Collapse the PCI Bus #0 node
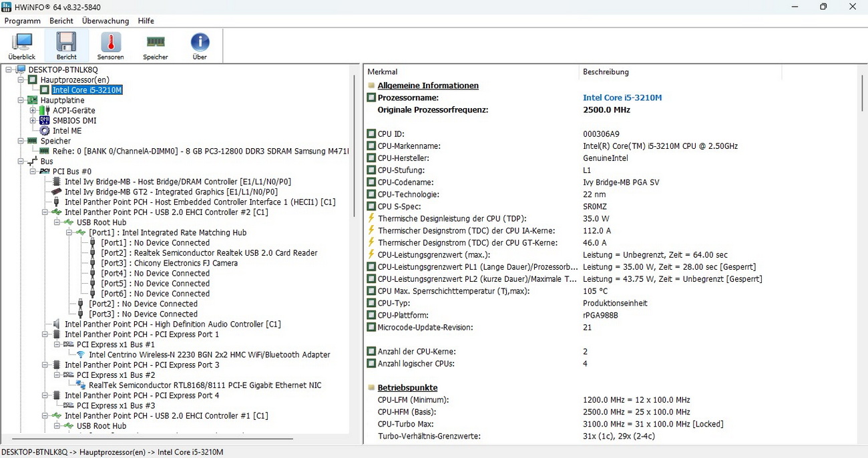The width and height of the screenshot is (868, 458). click(x=33, y=172)
